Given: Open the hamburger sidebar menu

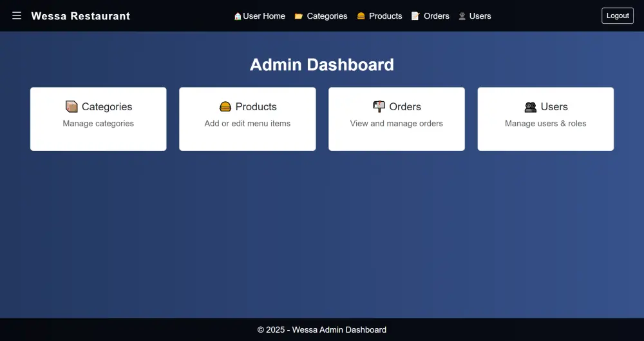Looking at the screenshot, I should click(x=17, y=15).
